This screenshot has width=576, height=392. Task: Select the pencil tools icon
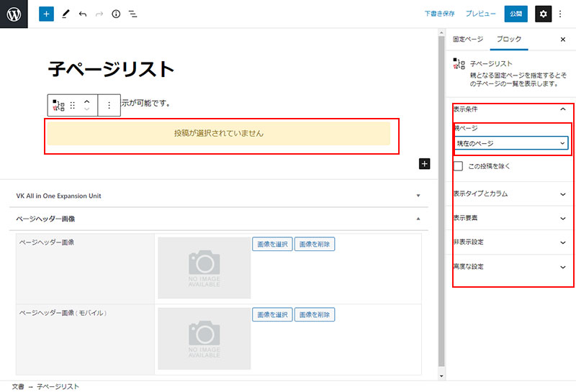(66, 14)
